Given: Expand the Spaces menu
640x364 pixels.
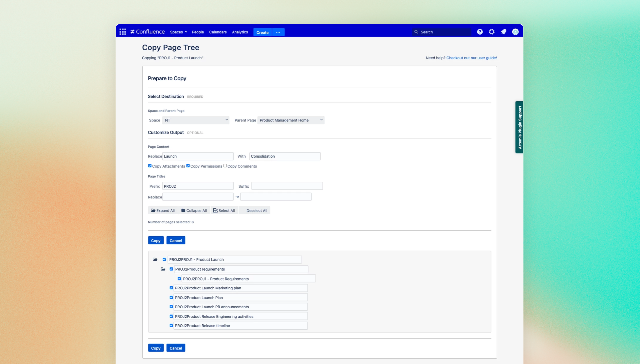Looking at the screenshot, I should tap(178, 32).
